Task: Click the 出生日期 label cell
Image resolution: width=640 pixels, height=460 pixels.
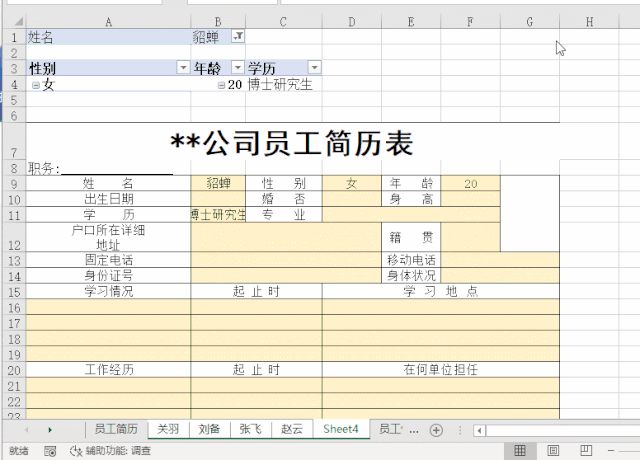Action: pyautogui.click(x=108, y=199)
